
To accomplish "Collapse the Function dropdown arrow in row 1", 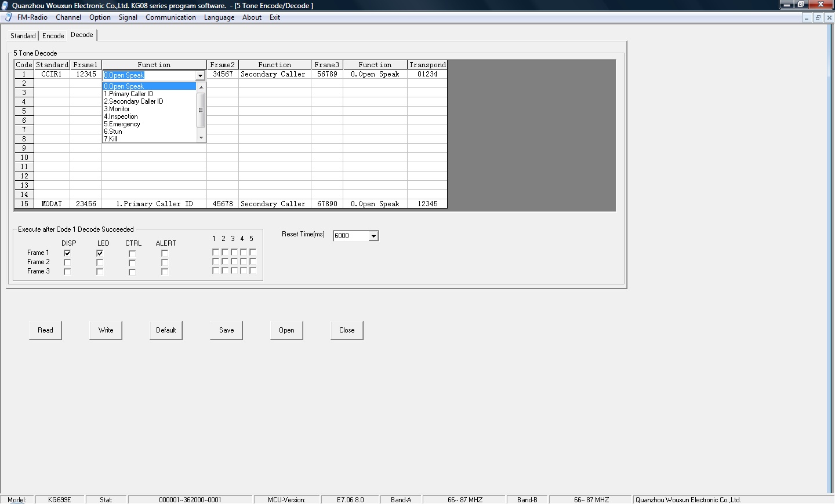I will point(200,76).
